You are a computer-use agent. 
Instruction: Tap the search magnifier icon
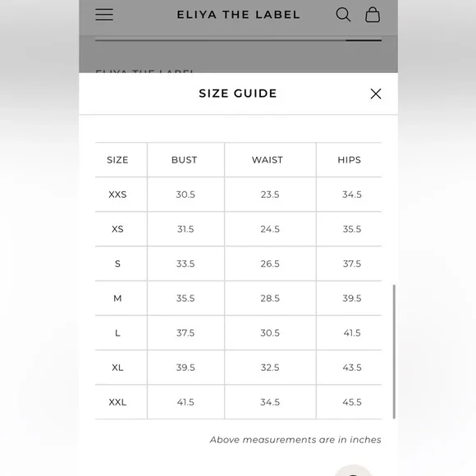[343, 15]
